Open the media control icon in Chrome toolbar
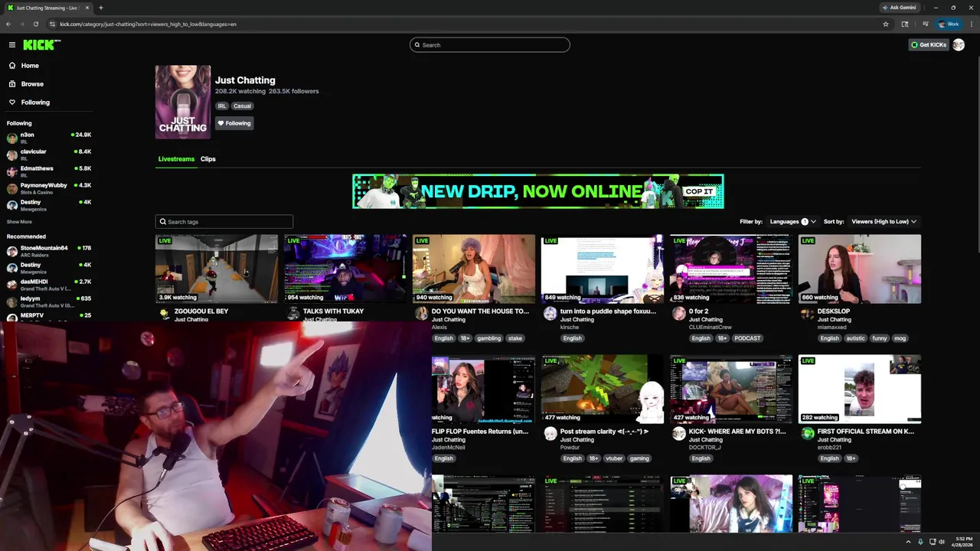The image size is (980, 551). [x=925, y=24]
